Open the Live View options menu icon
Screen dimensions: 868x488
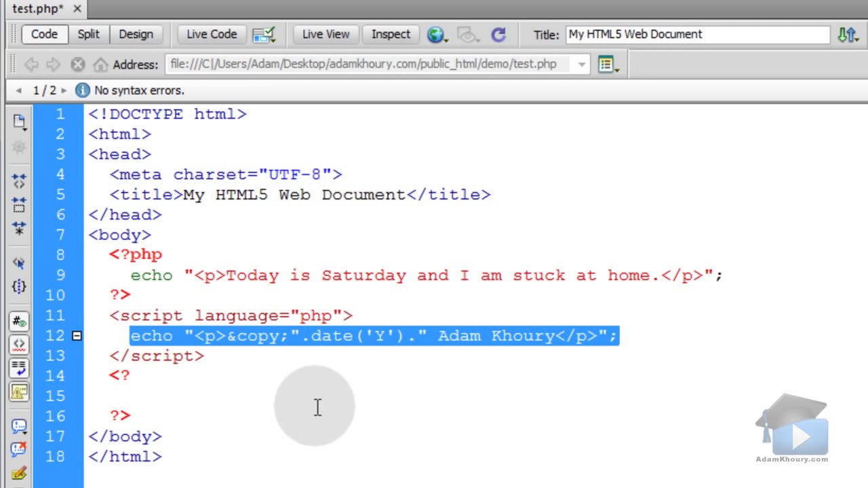608,64
